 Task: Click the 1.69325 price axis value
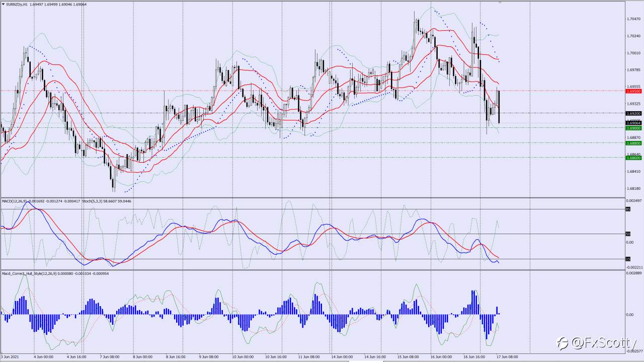[634, 104]
